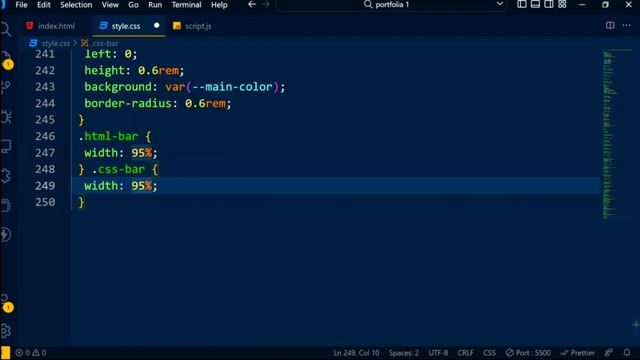The height and width of the screenshot is (360, 640).
Task: Close the unsaved style.css tab via its dot
Action: (x=156, y=25)
